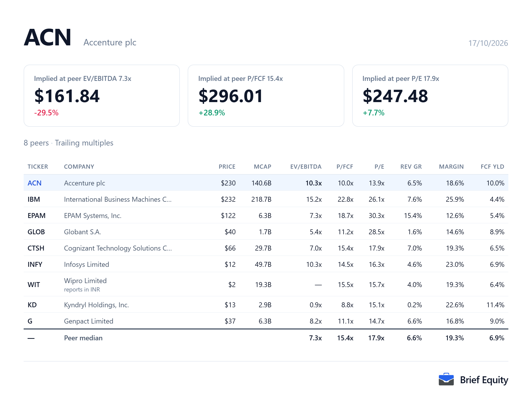Click the KD ticker cell
Image resolution: width=532 pixels, height=399 pixels.
click(x=32, y=305)
